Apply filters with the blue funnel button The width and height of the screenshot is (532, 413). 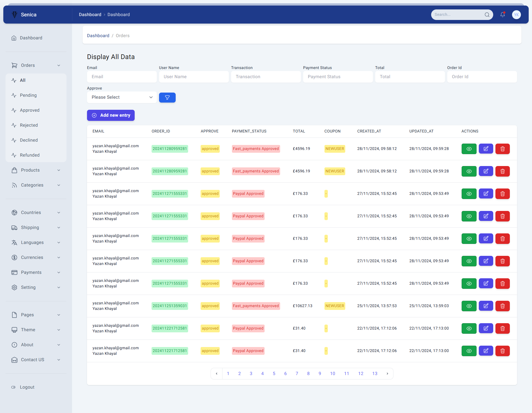click(167, 98)
